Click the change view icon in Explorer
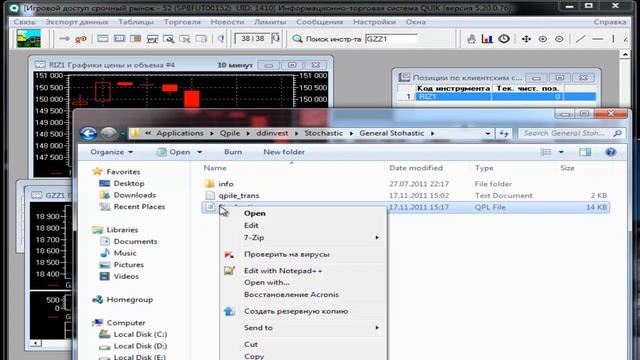640x360 pixels. click(546, 152)
